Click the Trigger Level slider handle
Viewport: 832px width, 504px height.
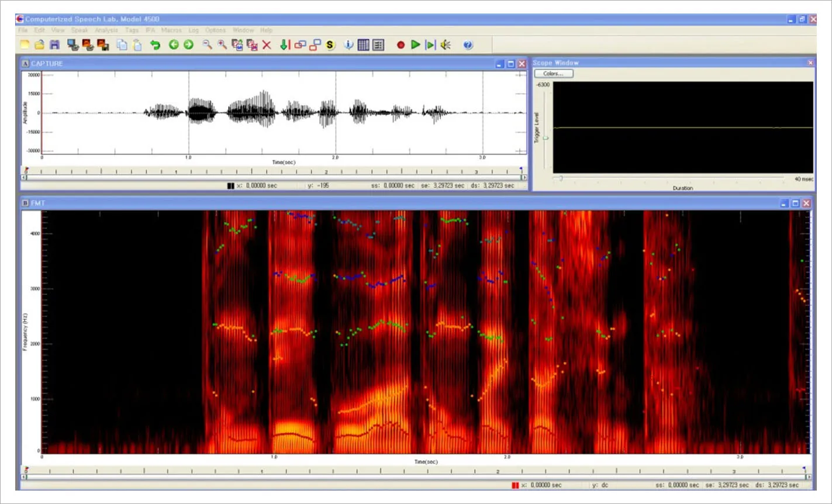[546, 138]
